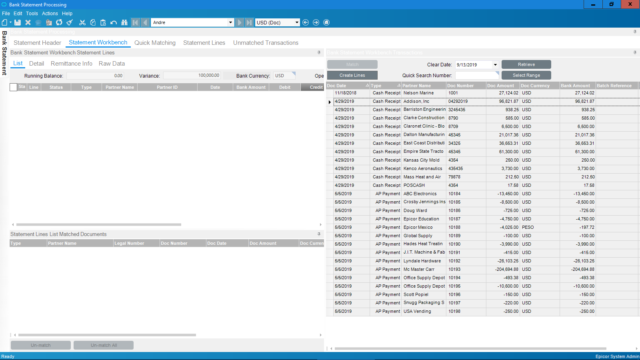Click the Refresh toolbar icon
The height and width of the screenshot is (360, 640).
(59, 22)
